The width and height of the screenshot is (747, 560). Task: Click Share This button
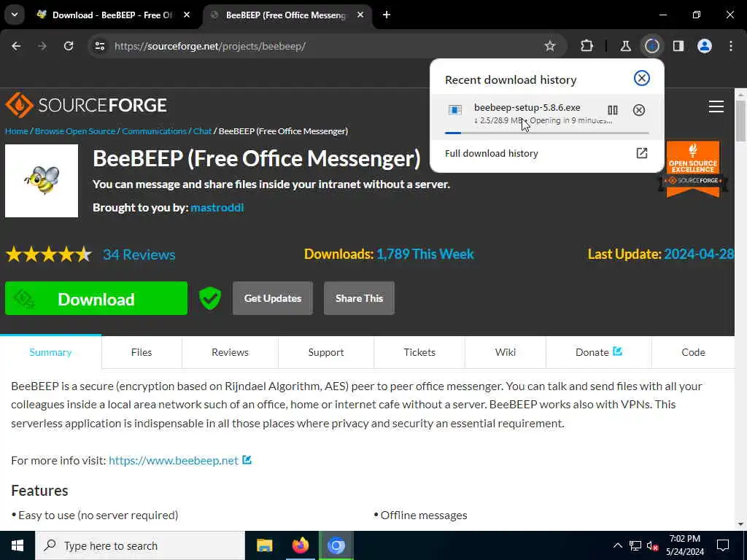click(x=359, y=298)
